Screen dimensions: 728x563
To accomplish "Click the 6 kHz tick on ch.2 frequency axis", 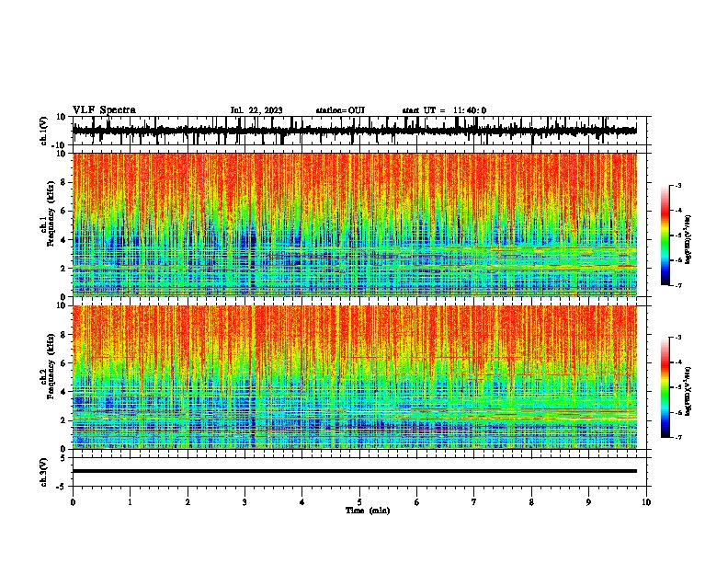I will [x=64, y=363].
